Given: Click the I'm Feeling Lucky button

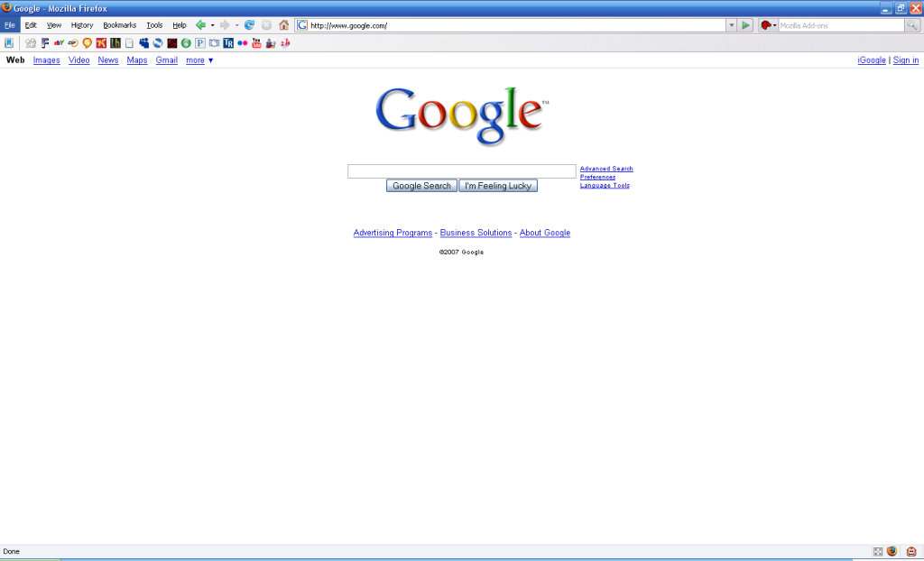Looking at the screenshot, I should (498, 186).
